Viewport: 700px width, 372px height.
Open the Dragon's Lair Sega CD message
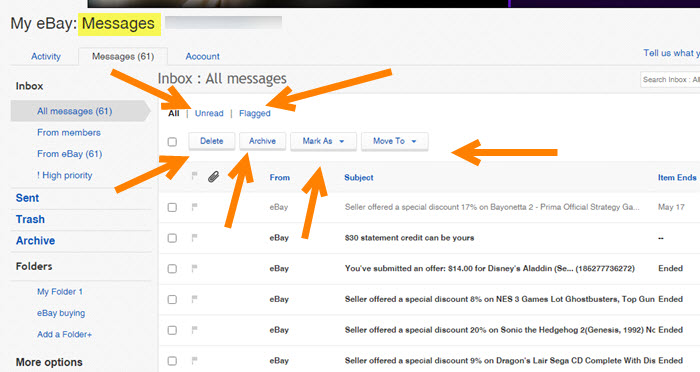500,360
